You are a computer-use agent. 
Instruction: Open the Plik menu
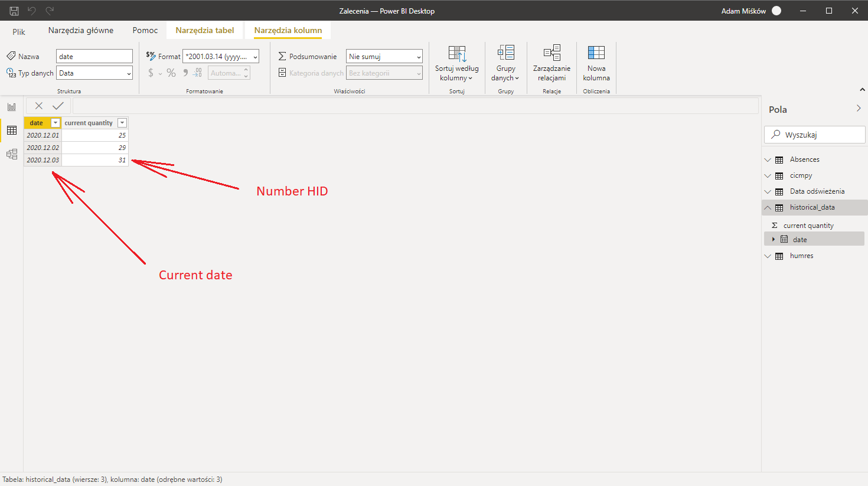[19, 31]
